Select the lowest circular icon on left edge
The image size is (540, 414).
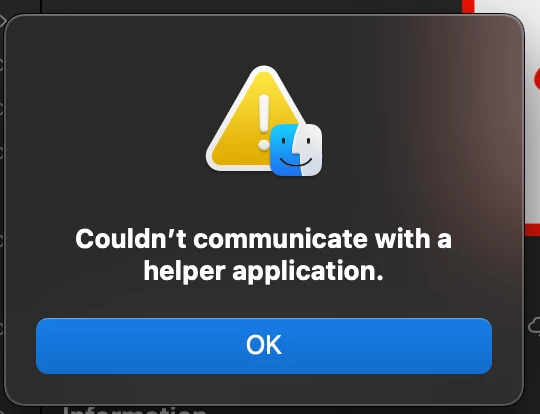pos(1,328)
